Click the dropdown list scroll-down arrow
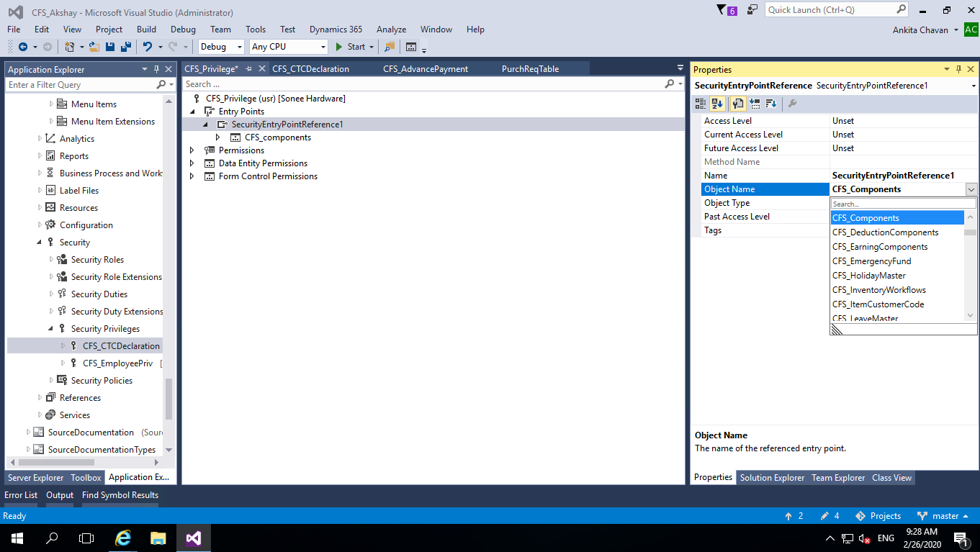 (x=970, y=315)
